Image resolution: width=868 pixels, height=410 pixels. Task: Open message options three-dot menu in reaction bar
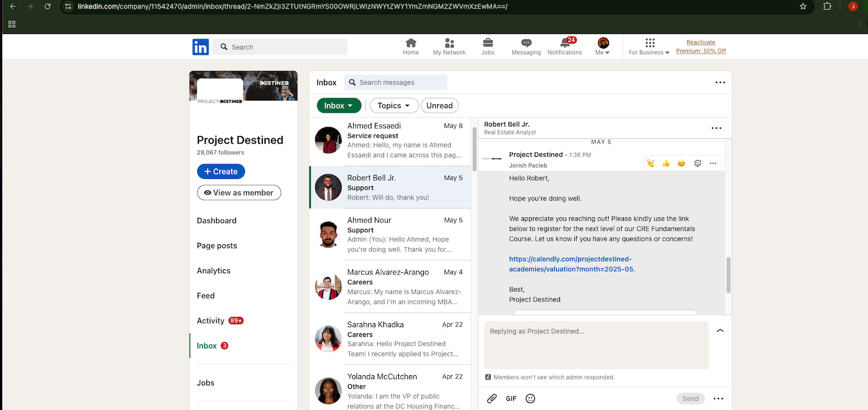click(x=713, y=163)
